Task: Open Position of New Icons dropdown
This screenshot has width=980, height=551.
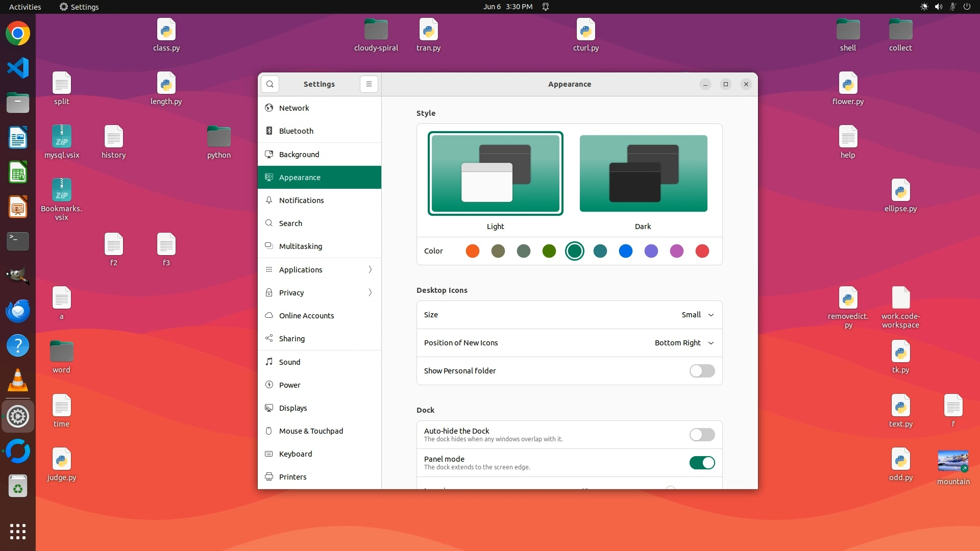Action: pos(684,343)
